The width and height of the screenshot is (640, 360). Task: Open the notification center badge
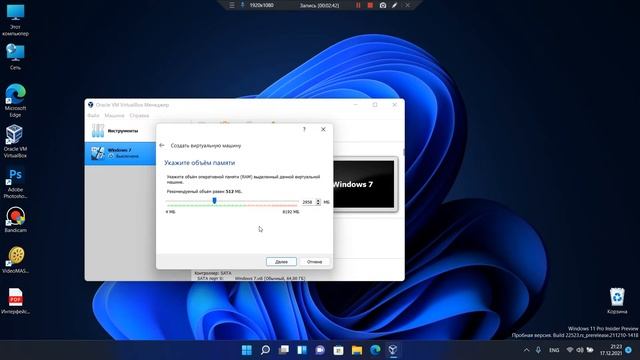click(629, 350)
